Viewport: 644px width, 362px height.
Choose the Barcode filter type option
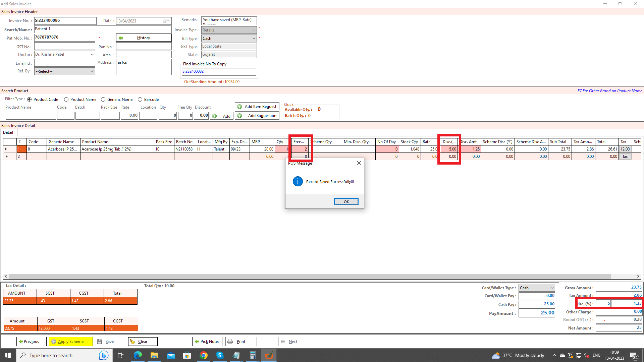[x=140, y=100]
